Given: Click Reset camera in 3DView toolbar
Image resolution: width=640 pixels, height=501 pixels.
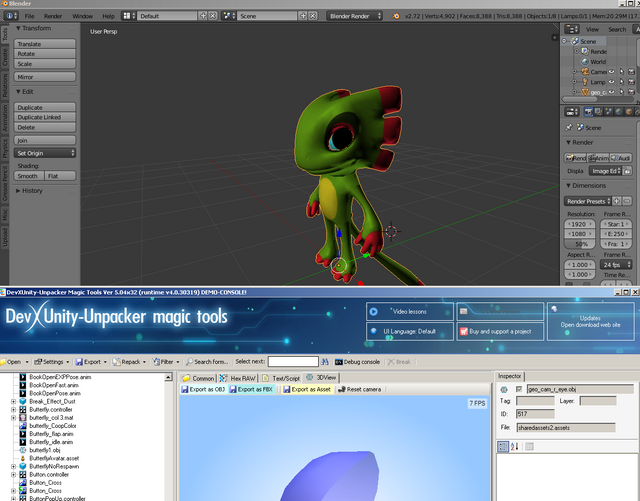Looking at the screenshot, I should coord(360,390).
